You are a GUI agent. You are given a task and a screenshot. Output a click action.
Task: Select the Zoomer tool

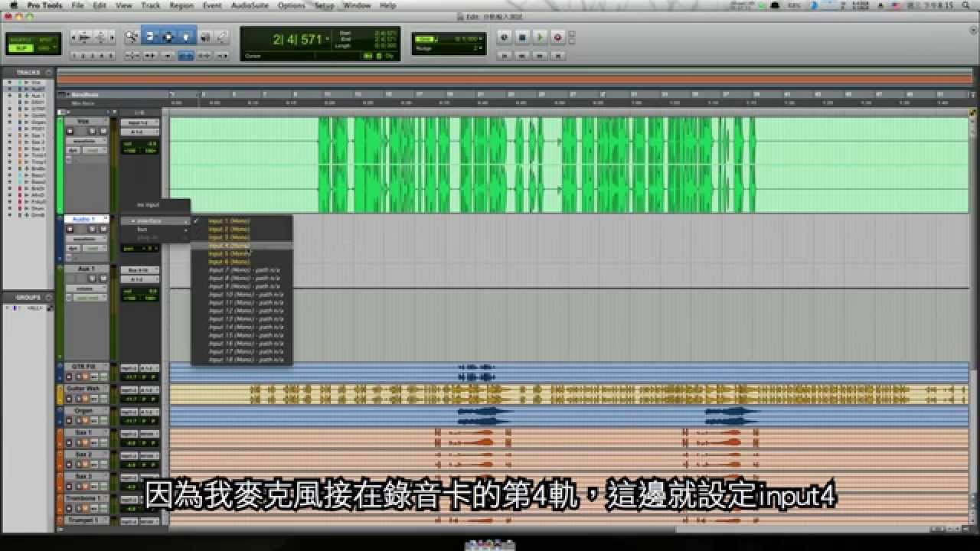[x=132, y=36]
